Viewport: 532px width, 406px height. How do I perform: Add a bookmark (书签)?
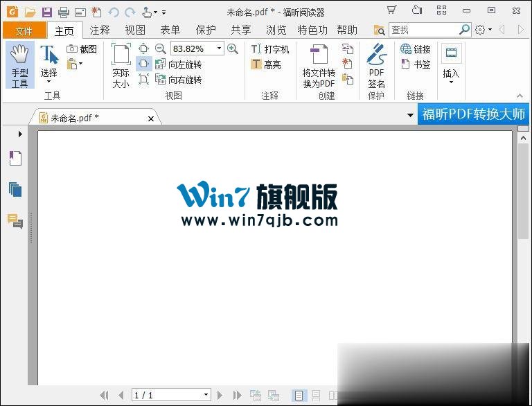[416, 64]
